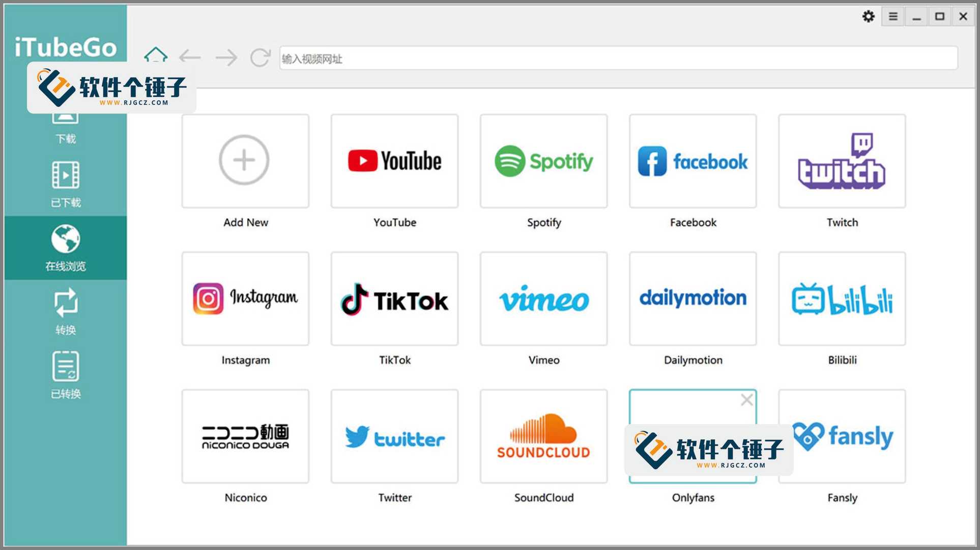Screen dimensions: 980x550
Task: Open the hamburger menu icon
Action: [x=893, y=16]
